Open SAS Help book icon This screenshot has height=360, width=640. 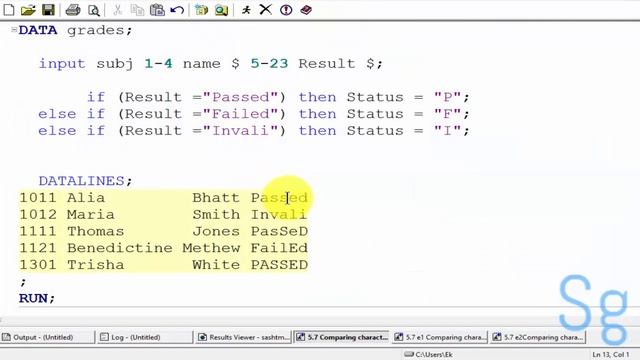click(x=306, y=10)
